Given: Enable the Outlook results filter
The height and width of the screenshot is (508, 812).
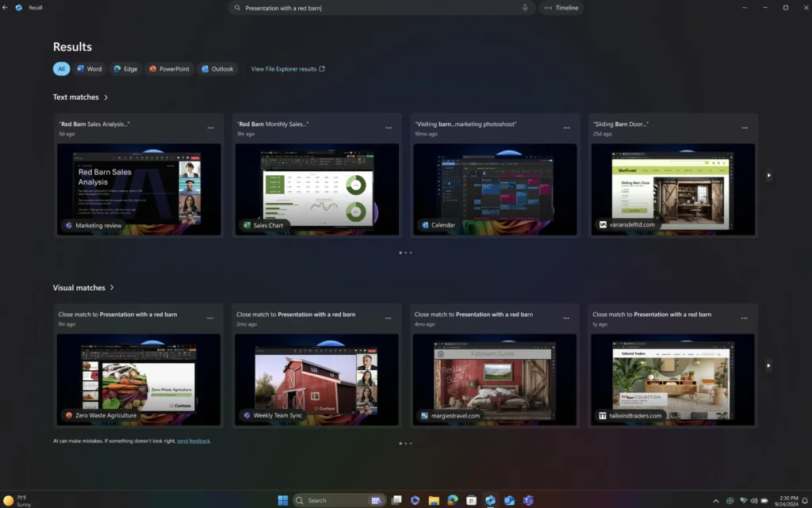Looking at the screenshot, I should (x=217, y=69).
